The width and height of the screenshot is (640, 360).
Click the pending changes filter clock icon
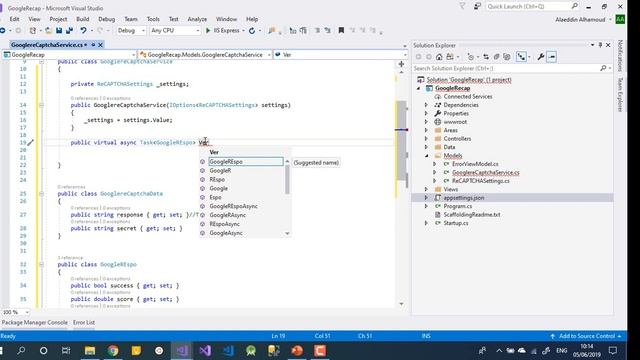coord(471,57)
